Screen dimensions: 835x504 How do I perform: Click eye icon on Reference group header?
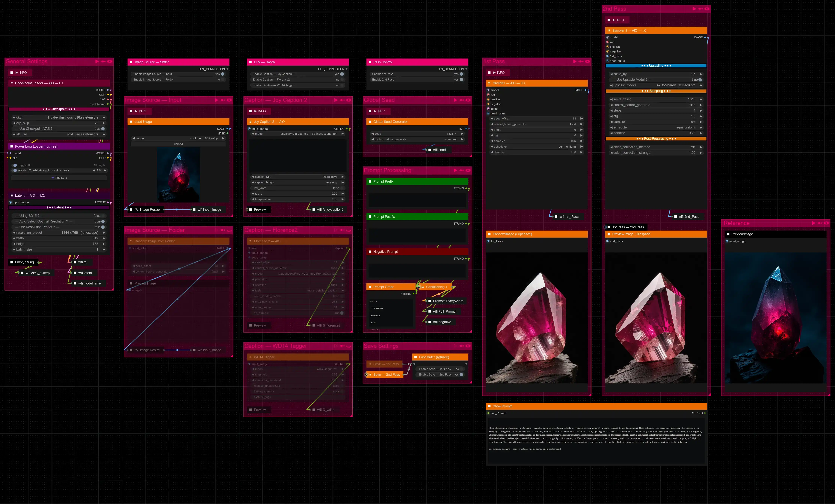coord(826,223)
